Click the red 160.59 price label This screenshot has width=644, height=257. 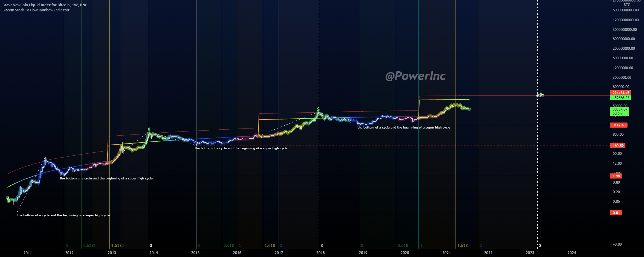[x=618, y=146]
